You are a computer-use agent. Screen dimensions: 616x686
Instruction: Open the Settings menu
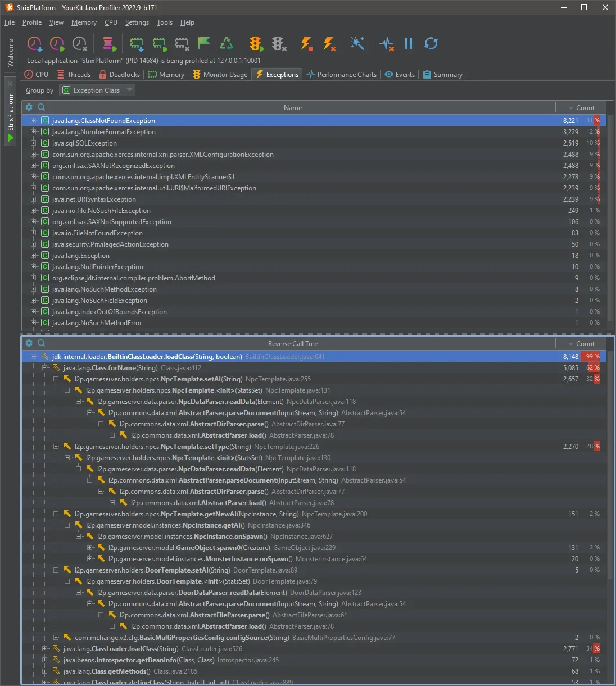tap(137, 22)
